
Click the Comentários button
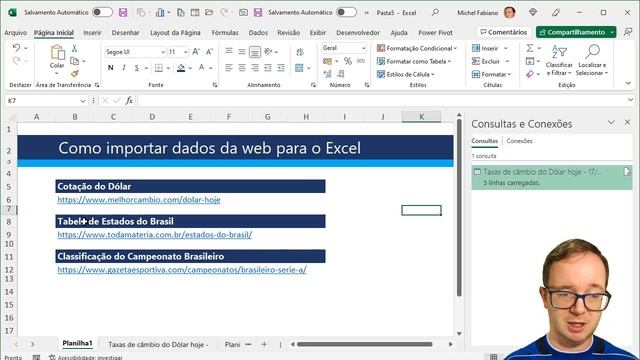[504, 32]
